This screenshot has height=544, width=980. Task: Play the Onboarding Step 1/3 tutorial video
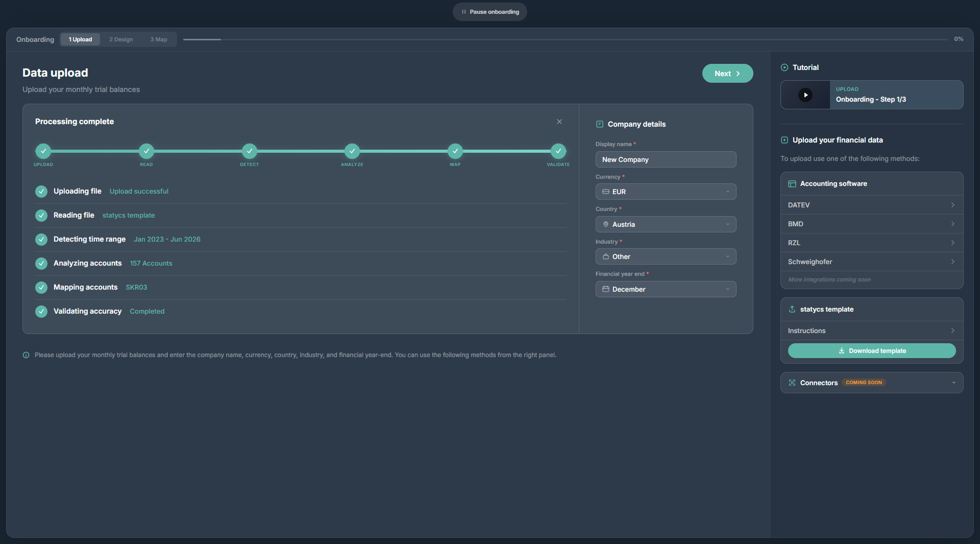(x=805, y=95)
